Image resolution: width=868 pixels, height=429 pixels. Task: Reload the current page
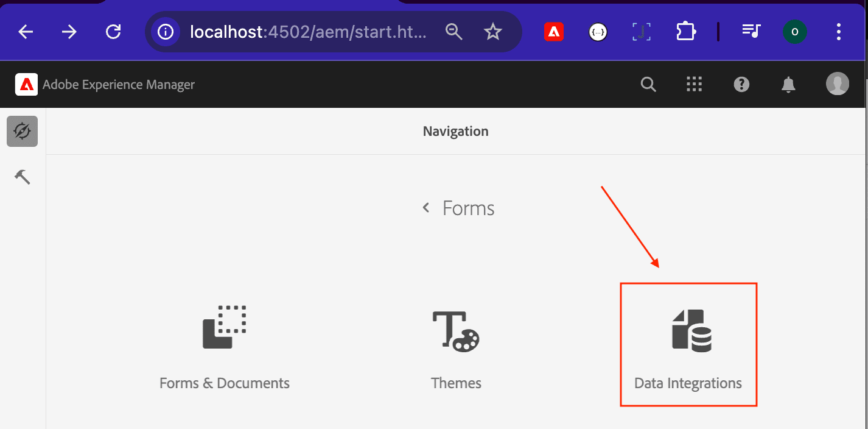click(113, 32)
